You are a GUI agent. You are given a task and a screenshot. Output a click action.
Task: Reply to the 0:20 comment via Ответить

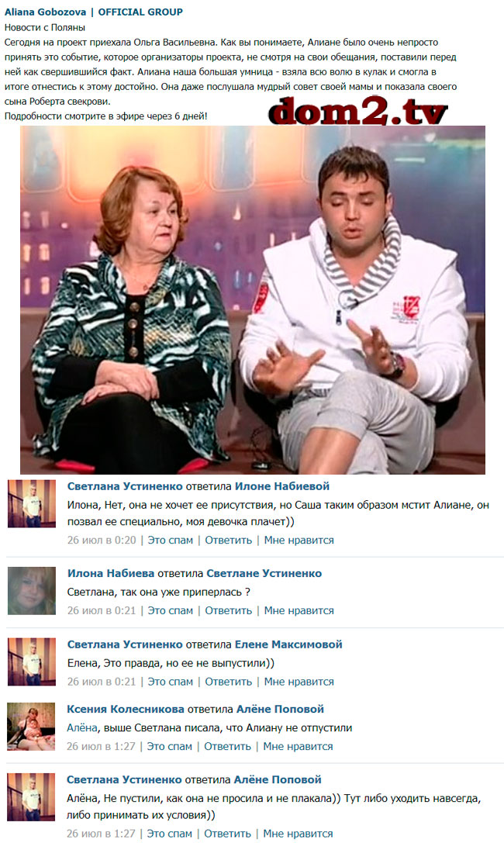click(229, 540)
